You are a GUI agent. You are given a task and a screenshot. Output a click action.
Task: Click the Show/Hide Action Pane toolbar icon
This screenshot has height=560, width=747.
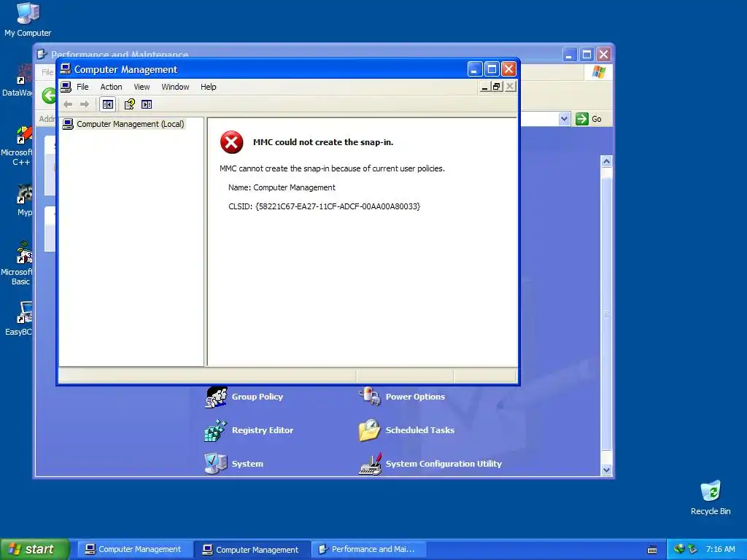pos(147,104)
